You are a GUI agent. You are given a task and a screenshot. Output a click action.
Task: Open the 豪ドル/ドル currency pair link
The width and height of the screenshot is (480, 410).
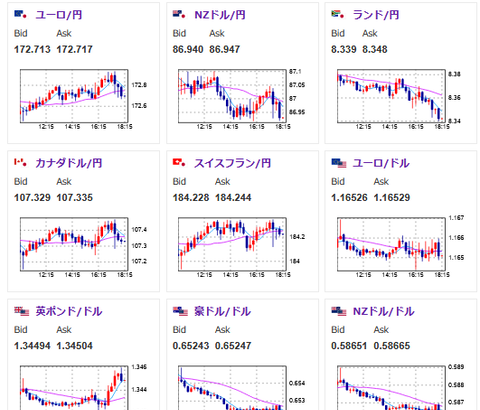click(x=222, y=311)
